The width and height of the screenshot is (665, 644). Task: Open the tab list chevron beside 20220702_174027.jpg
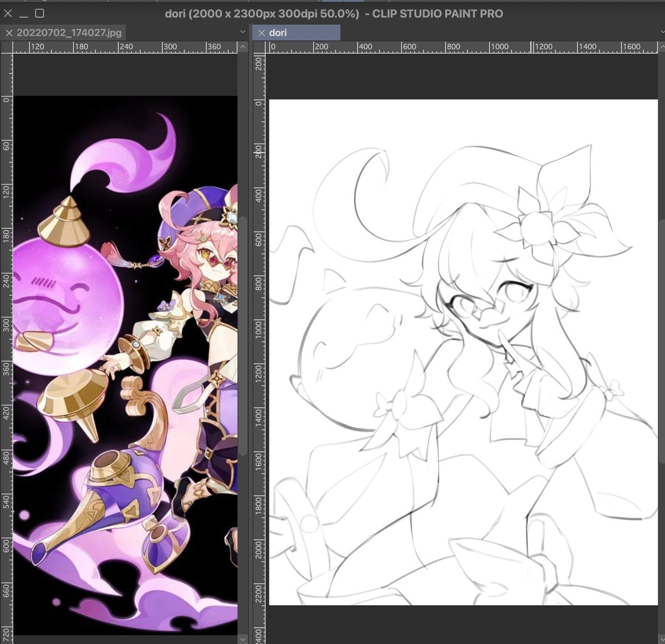point(243,32)
